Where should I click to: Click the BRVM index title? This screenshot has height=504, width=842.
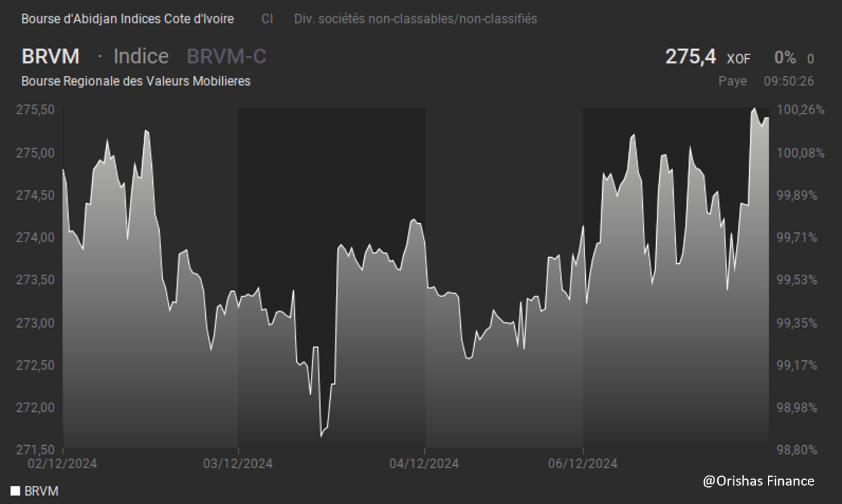tap(50, 56)
